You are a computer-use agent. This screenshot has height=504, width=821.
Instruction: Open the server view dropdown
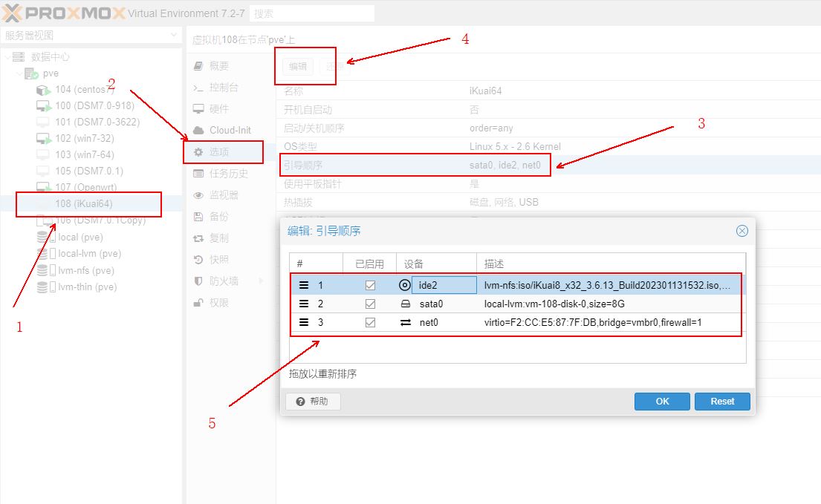173,35
